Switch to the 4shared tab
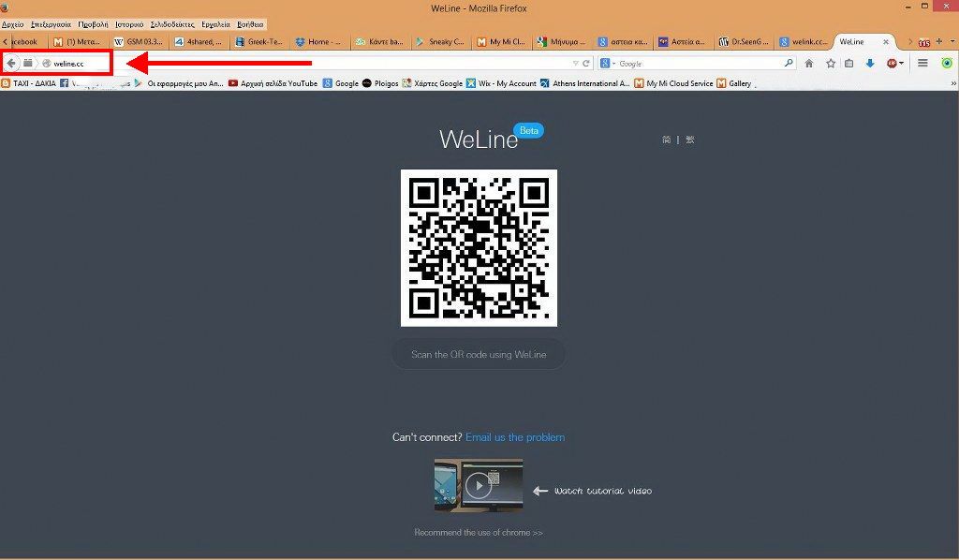This screenshot has height=560, width=959. (199, 41)
